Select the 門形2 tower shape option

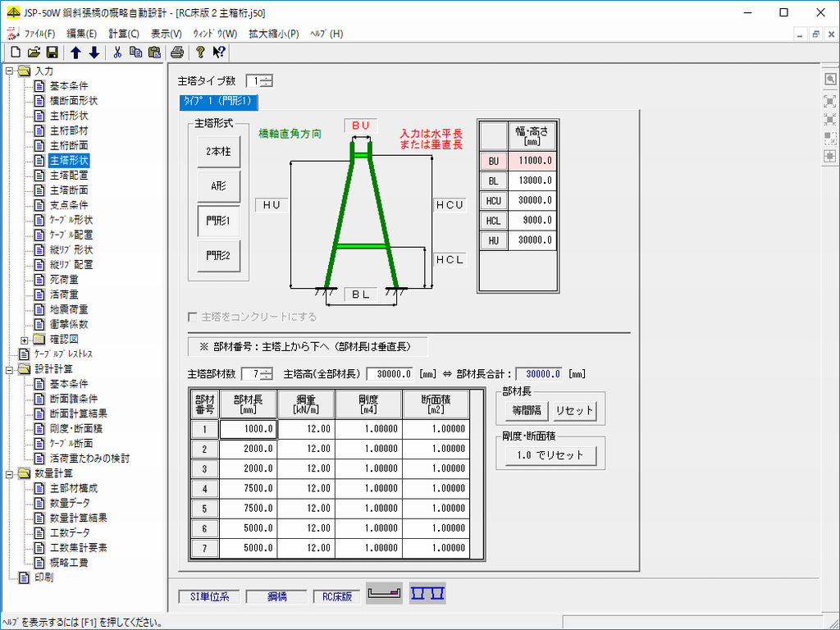(x=218, y=255)
